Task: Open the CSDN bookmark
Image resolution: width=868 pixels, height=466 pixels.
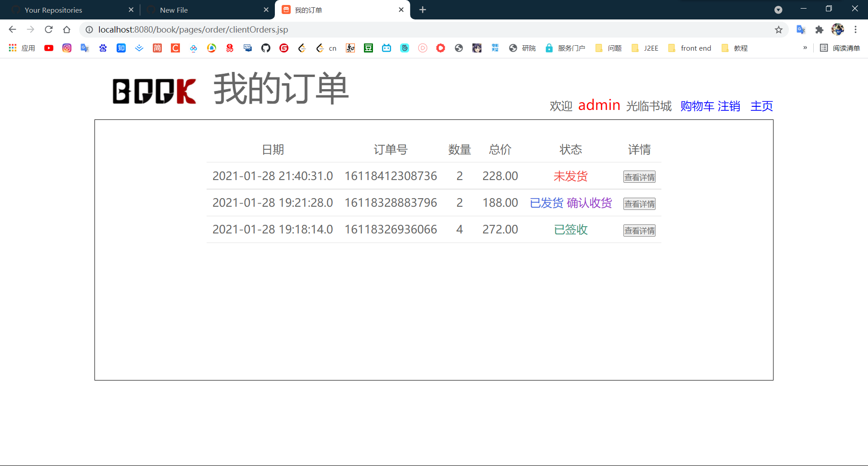Action: coord(175,48)
